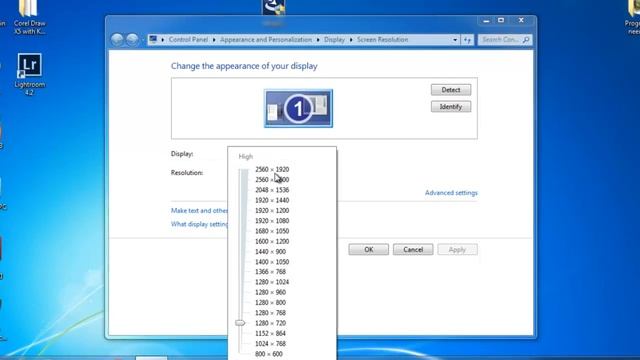Select 1024 × 768 resolution

[270, 344]
